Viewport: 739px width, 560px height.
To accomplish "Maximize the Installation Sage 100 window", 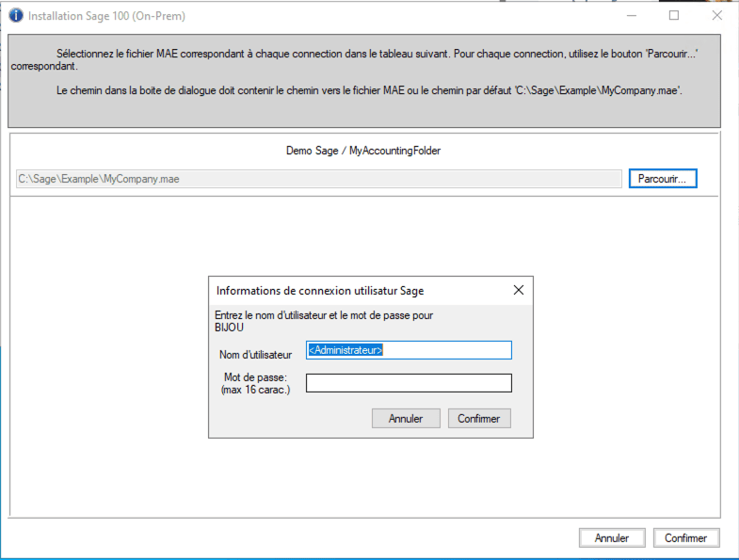I will tap(674, 16).
